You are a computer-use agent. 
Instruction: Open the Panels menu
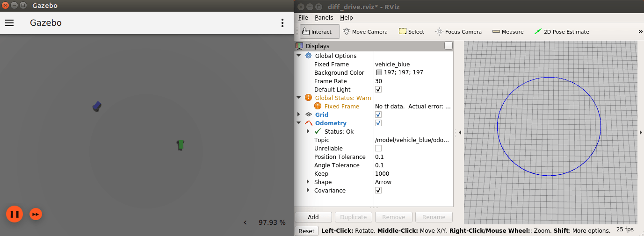coord(324,17)
